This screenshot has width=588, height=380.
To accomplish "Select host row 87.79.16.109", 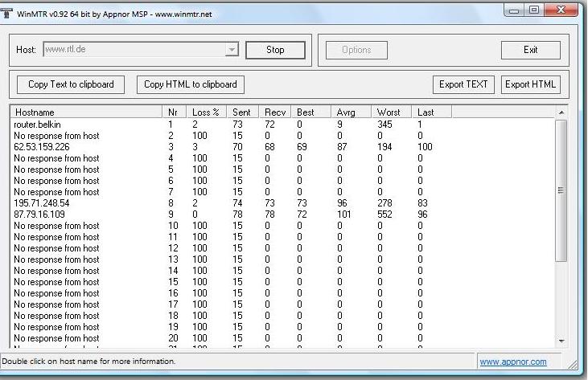I will pyautogui.click(x=39, y=215).
